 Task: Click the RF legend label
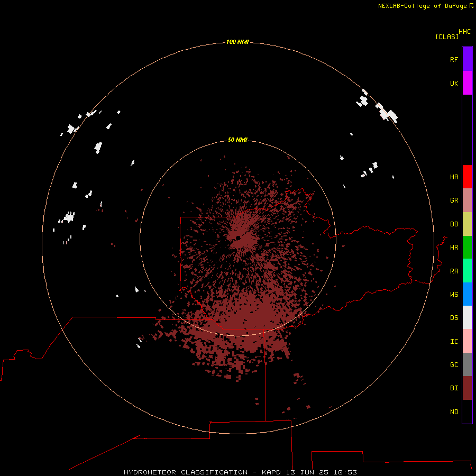[x=454, y=59]
